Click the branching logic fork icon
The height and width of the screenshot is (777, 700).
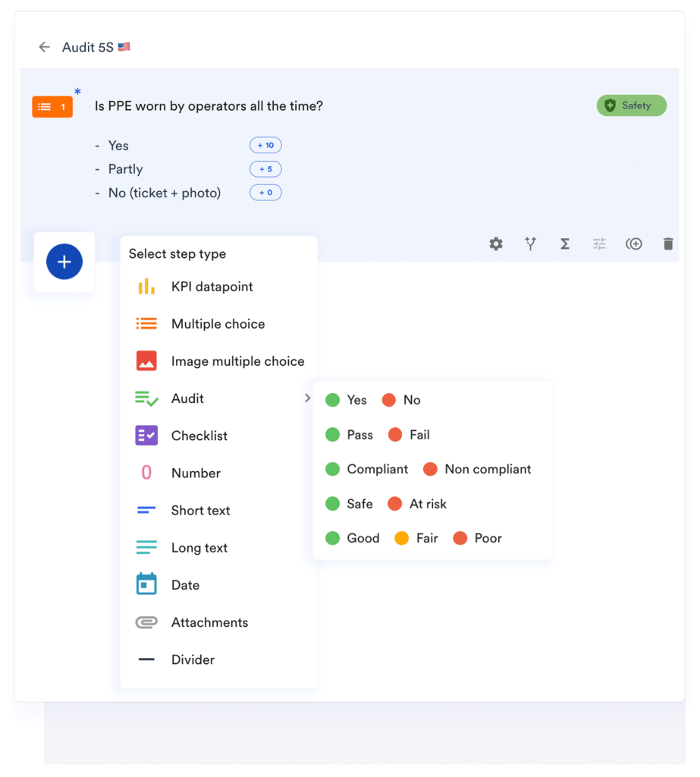(530, 244)
